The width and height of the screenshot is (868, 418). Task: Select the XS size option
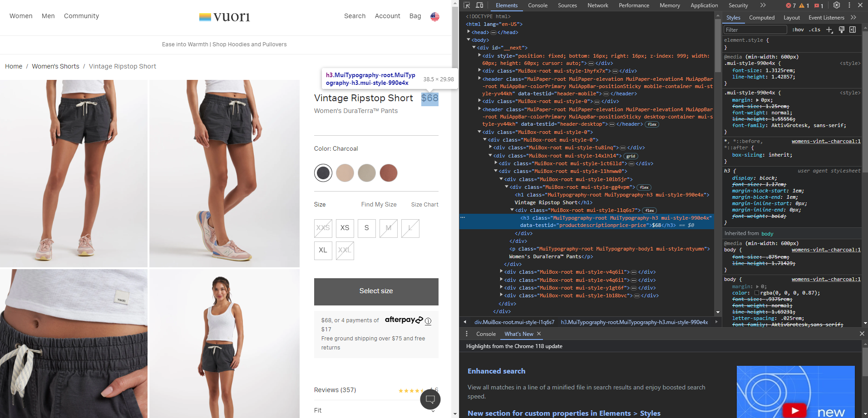(x=345, y=228)
